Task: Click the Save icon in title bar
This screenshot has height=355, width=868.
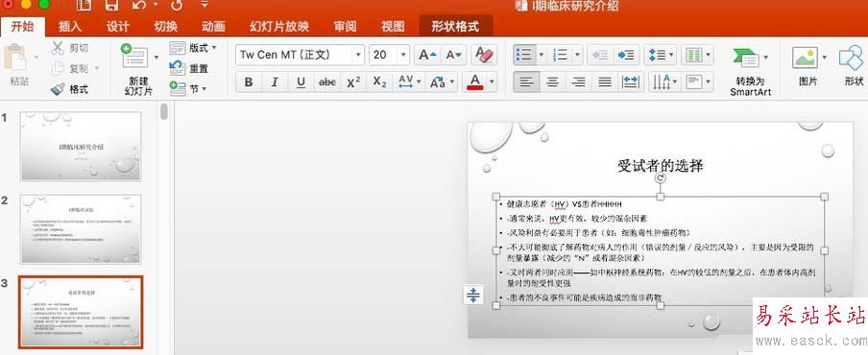Action: click(111, 6)
